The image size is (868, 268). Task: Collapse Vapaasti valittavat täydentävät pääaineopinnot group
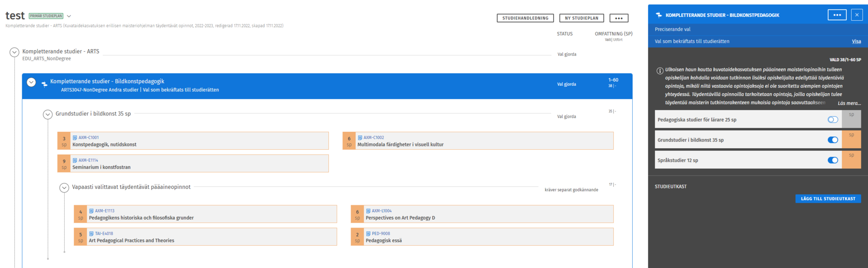click(64, 188)
